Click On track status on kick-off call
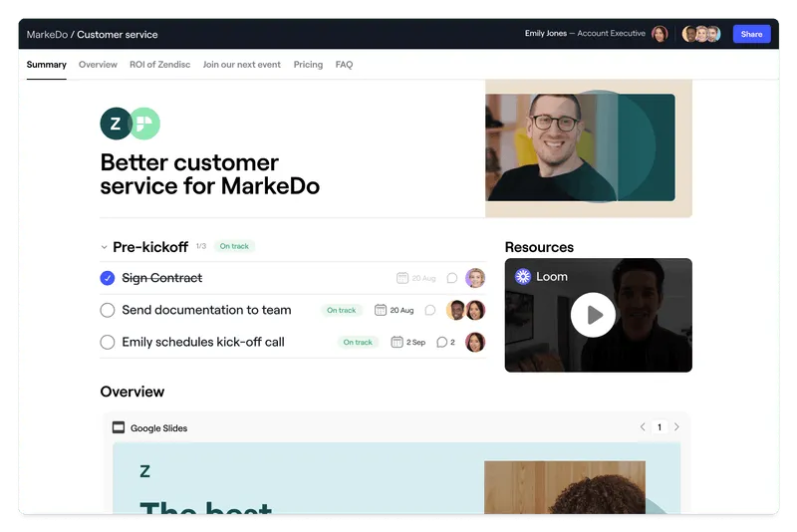The image size is (797, 532). pos(358,342)
